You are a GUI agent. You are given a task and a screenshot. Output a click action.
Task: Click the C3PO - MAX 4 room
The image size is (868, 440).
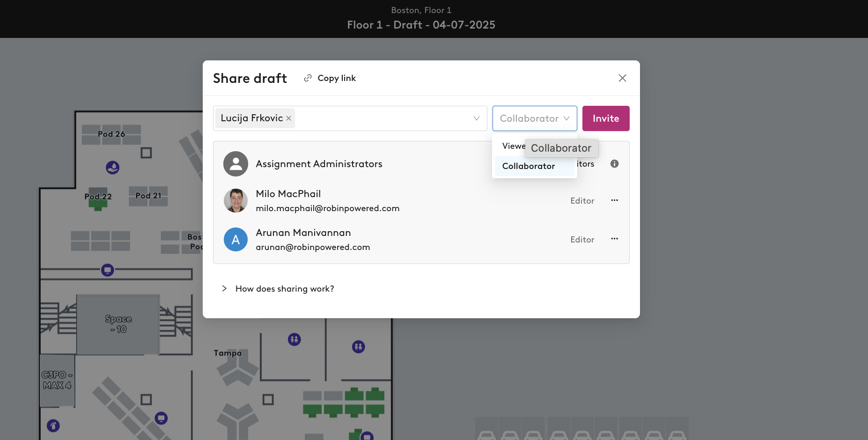coord(57,380)
